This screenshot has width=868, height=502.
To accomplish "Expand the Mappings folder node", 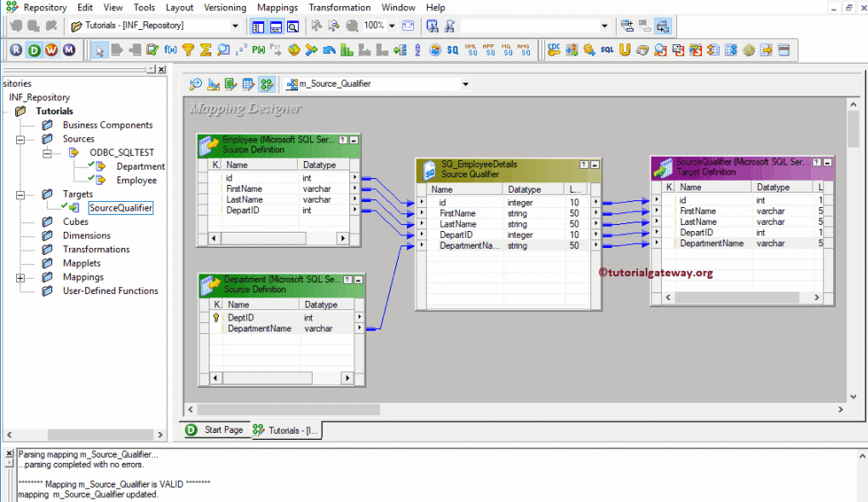I will [x=20, y=277].
